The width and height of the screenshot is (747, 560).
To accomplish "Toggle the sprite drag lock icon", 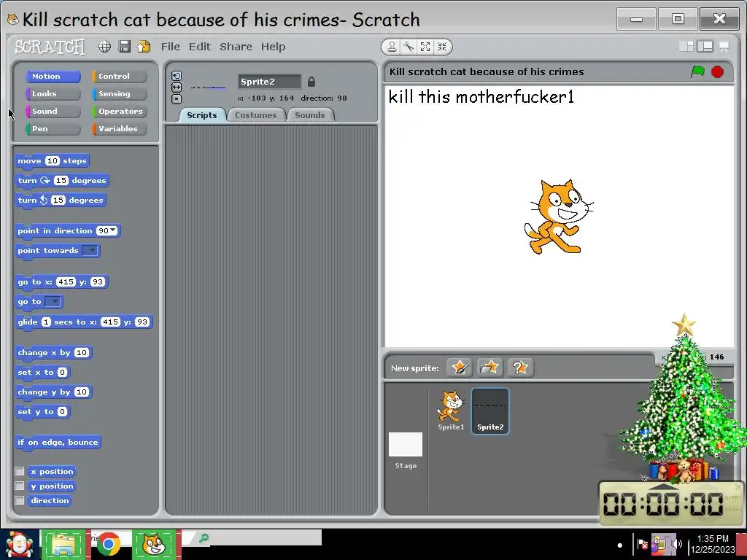I will (311, 82).
